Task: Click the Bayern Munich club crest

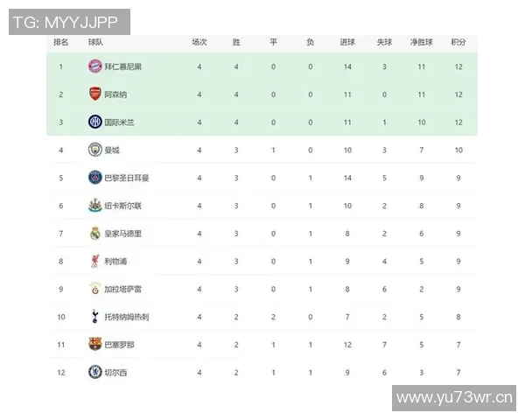Action: (x=94, y=66)
